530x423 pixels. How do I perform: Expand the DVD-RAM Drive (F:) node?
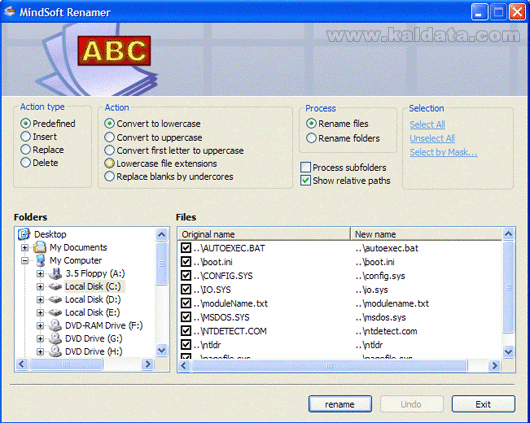pyautogui.click(x=40, y=326)
